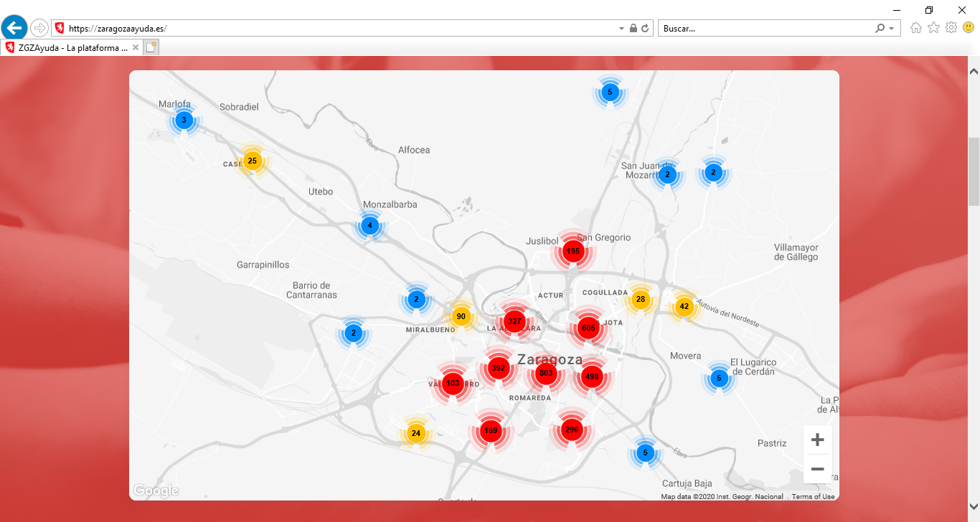The width and height of the screenshot is (980, 522).
Task: Open the favorites star icon
Action: coord(933,28)
